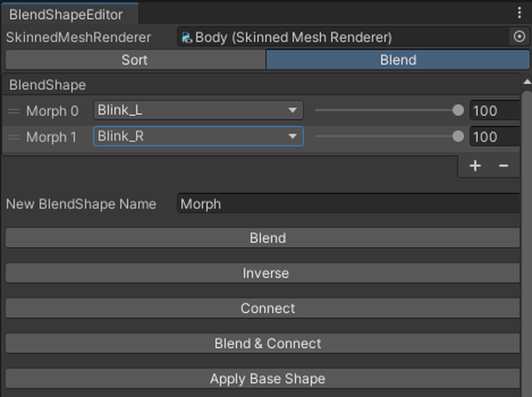Click the Apply Base Shape button
This screenshot has height=397, width=532.
tap(263, 378)
